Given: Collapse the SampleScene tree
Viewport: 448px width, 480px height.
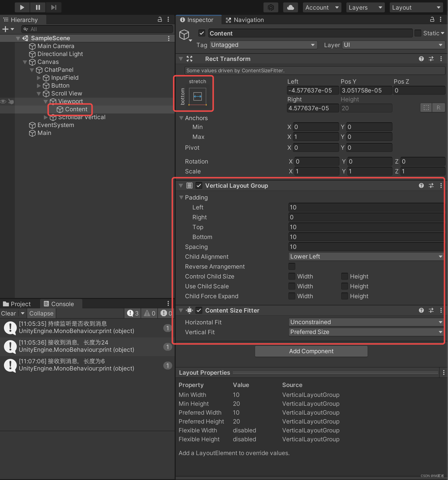Looking at the screenshot, I should (x=18, y=38).
